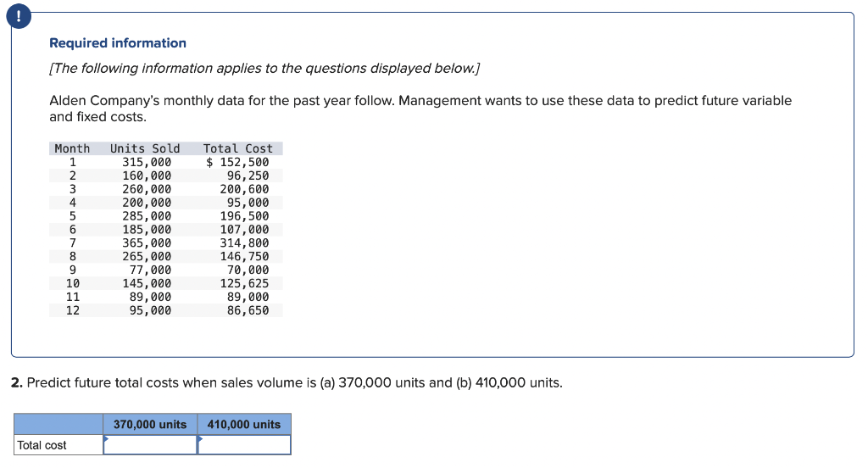Click the exclamation alert icon
The width and height of the screenshot is (868, 468).
point(19,16)
